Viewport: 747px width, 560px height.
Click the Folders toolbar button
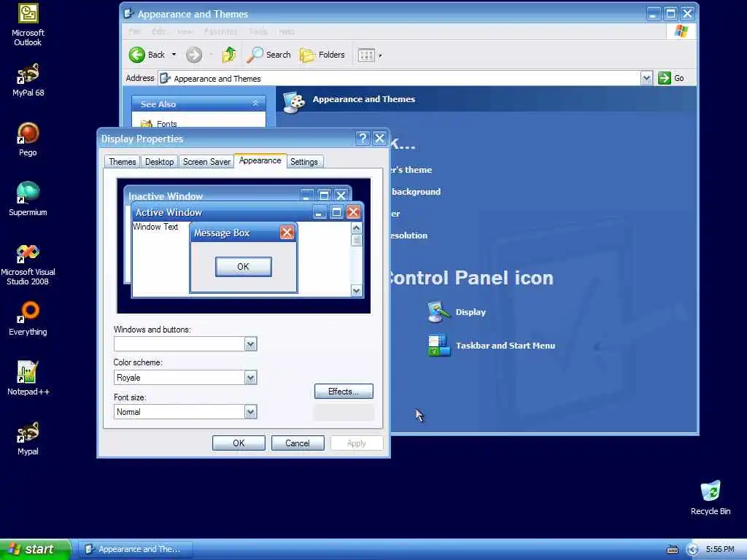pos(322,55)
